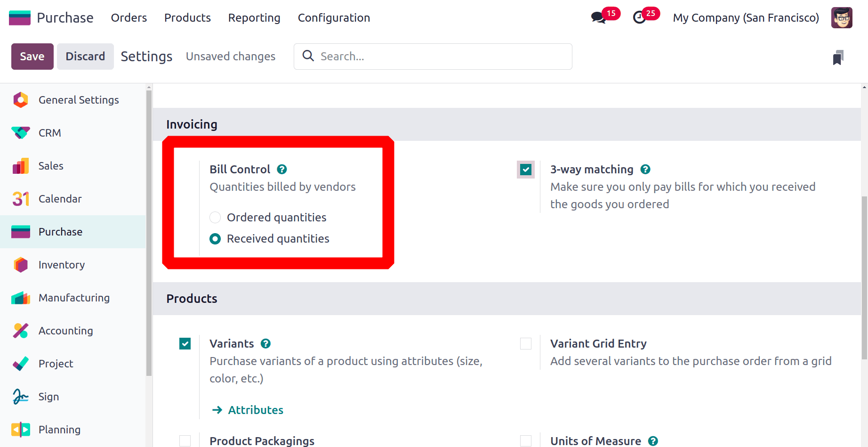Enable the Variant Grid Entry checkbox
The width and height of the screenshot is (868, 447).
(526, 343)
